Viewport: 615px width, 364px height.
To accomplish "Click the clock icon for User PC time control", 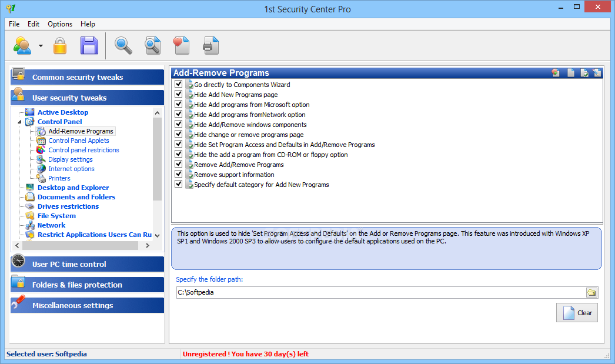I will point(18,261).
